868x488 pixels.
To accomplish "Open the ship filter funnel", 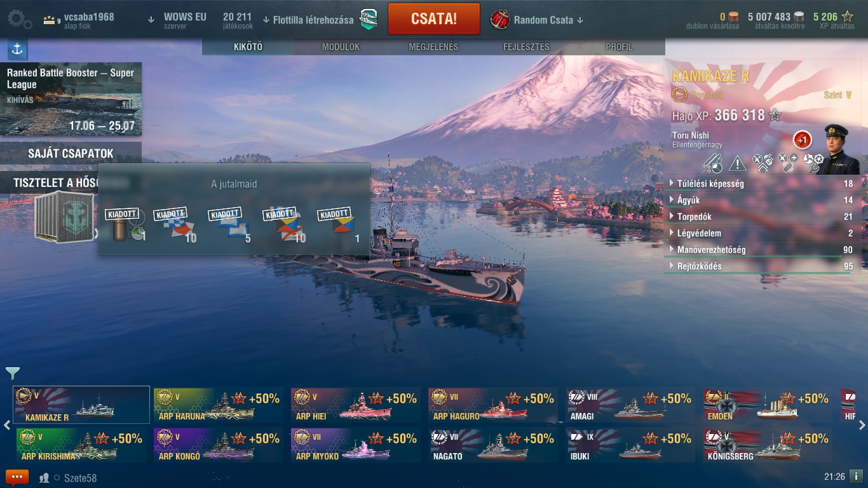I will pyautogui.click(x=13, y=373).
